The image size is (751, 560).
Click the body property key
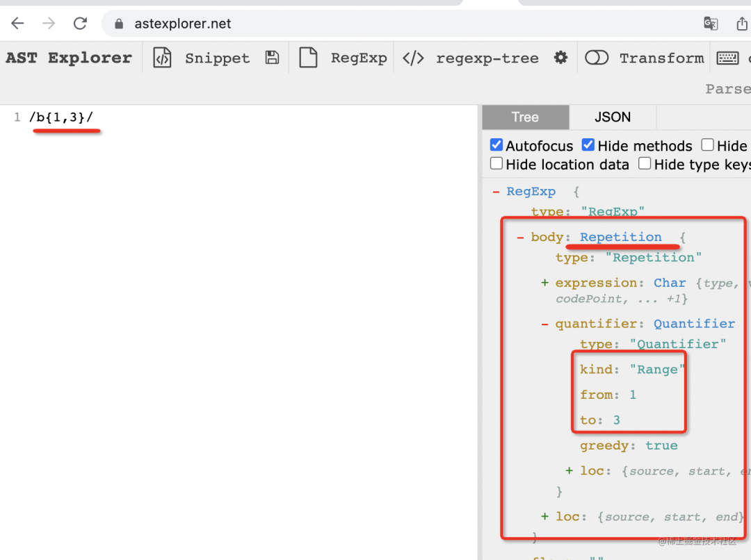point(547,237)
